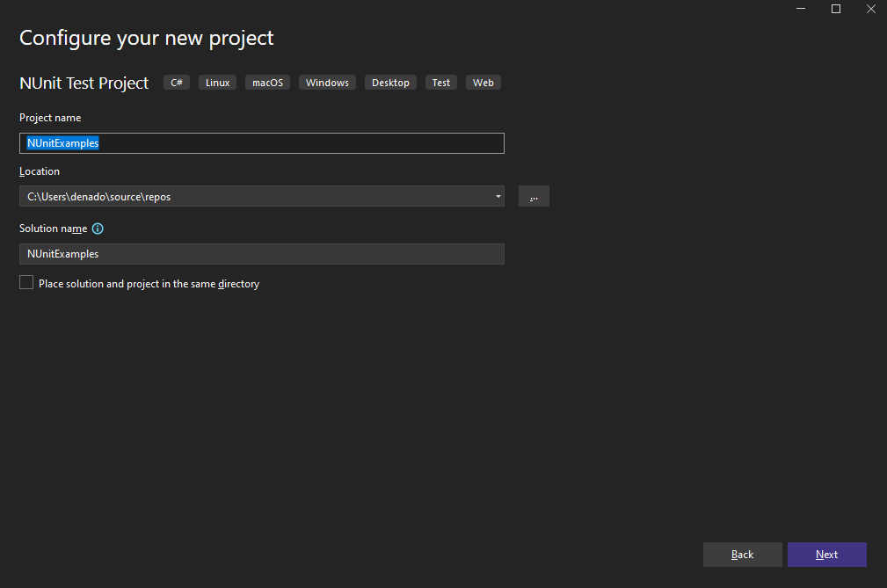Click the Test project type tag
Viewport: 887px width, 588px height.
pyautogui.click(x=440, y=83)
